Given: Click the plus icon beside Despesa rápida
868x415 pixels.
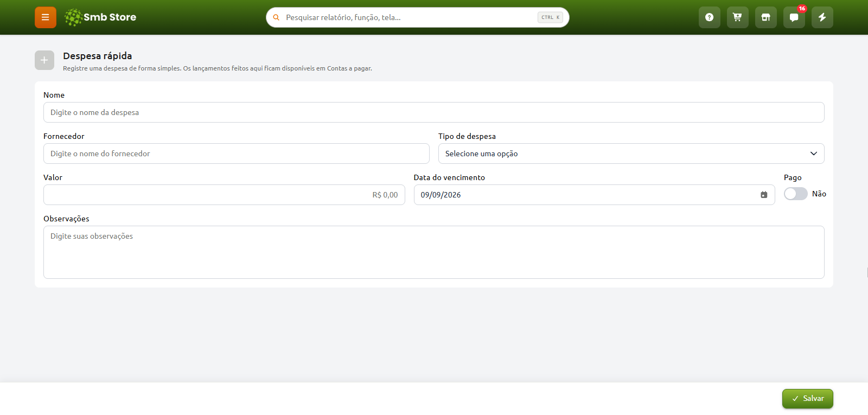Looking at the screenshot, I should click(x=44, y=60).
